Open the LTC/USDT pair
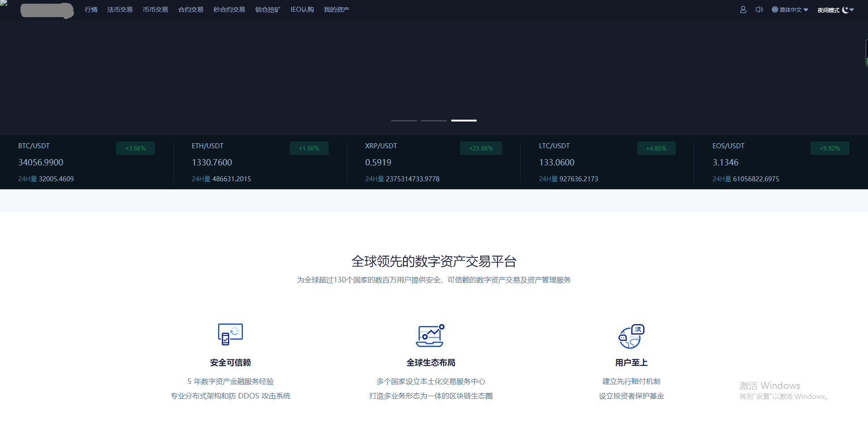The image size is (868, 422). (554, 146)
